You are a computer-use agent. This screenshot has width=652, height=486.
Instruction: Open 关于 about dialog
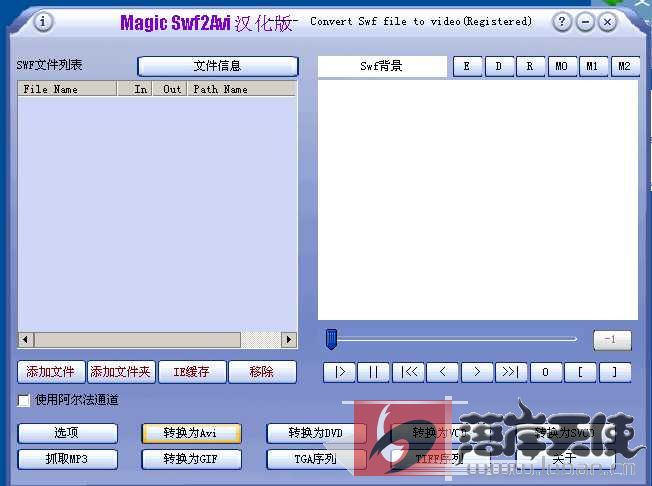[x=565, y=459]
